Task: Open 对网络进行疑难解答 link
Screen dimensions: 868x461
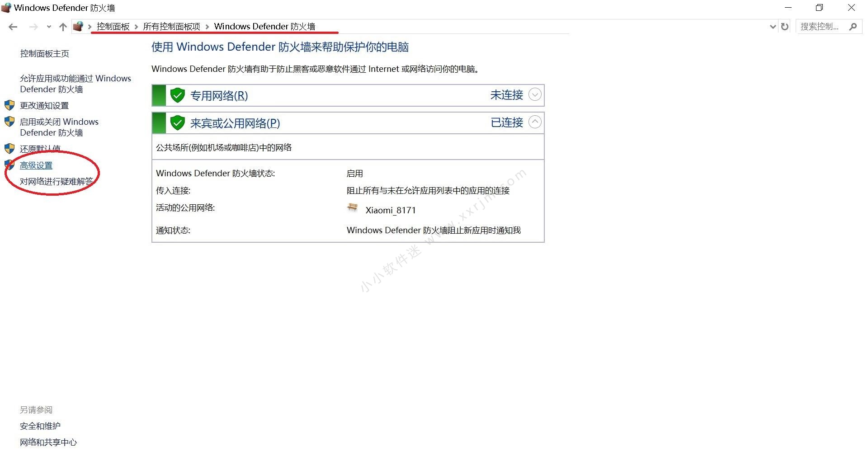Action: point(57,182)
